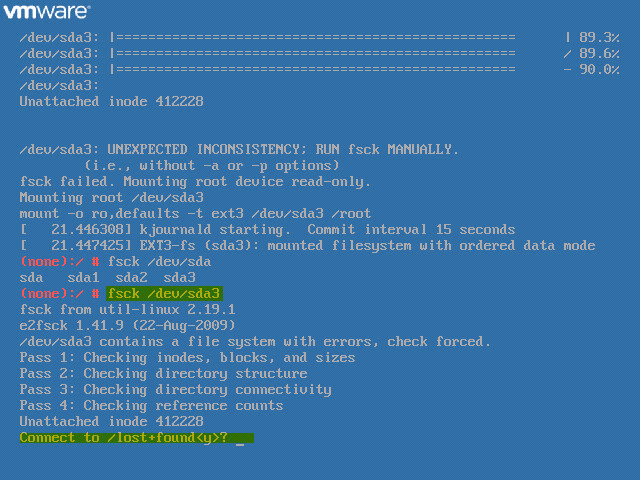Click the VMware logo

coord(47,11)
